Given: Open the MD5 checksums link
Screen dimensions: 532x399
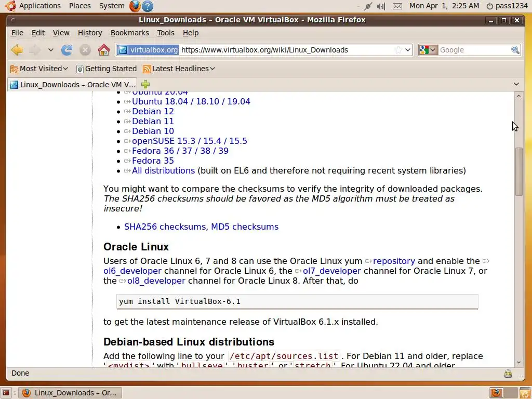Looking at the screenshot, I should click(245, 227).
